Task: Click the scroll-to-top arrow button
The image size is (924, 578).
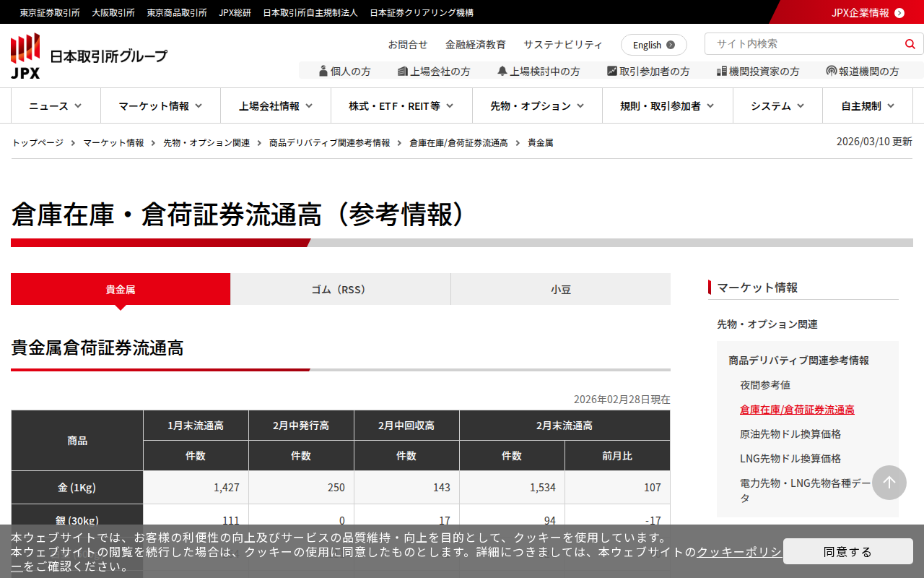Action: (x=889, y=483)
